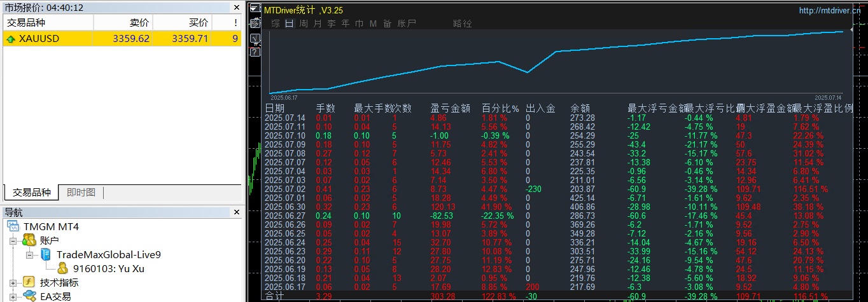Select the 周 weekly tab
Image resolution: width=868 pixels, height=302 pixels.
304,24
